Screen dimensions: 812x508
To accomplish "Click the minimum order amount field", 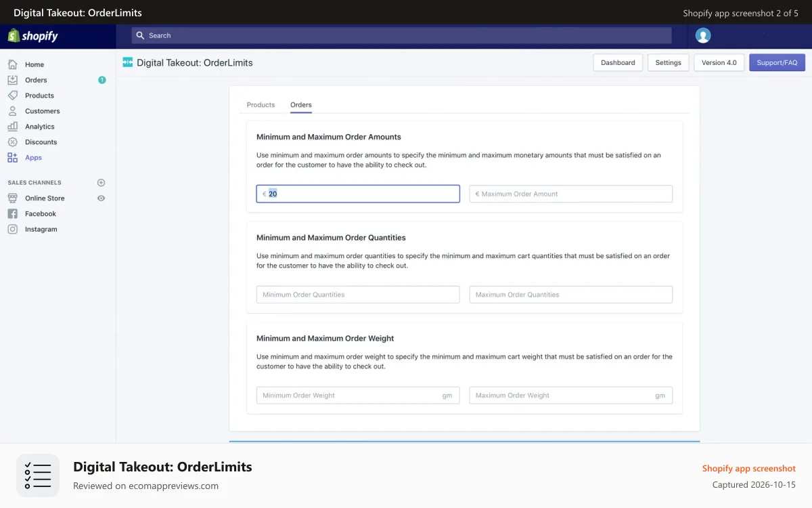I will (358, 194).
